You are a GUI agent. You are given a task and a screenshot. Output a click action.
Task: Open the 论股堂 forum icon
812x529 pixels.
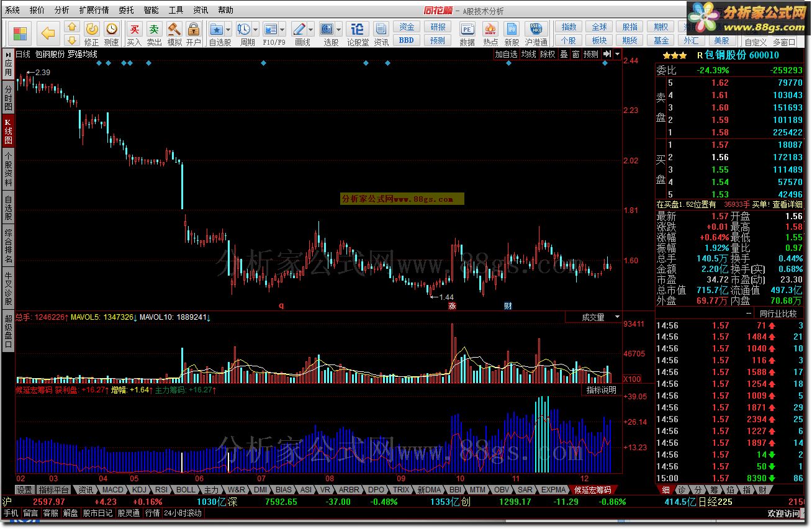357,29
